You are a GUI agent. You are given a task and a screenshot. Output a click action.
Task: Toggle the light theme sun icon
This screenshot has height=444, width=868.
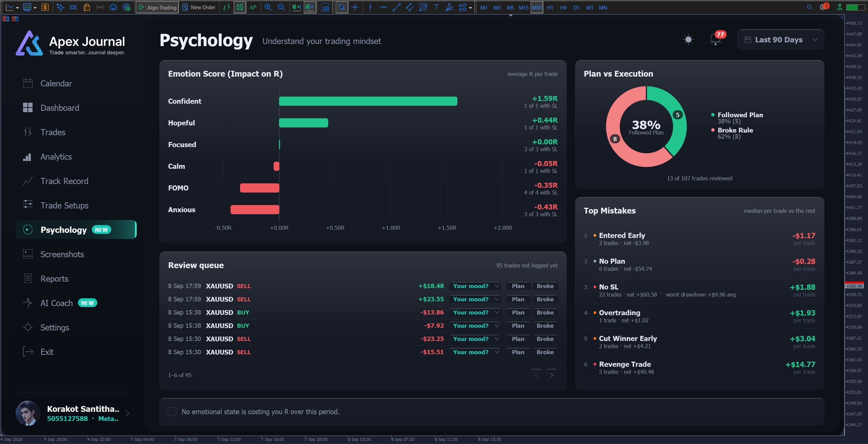(688, 40)
